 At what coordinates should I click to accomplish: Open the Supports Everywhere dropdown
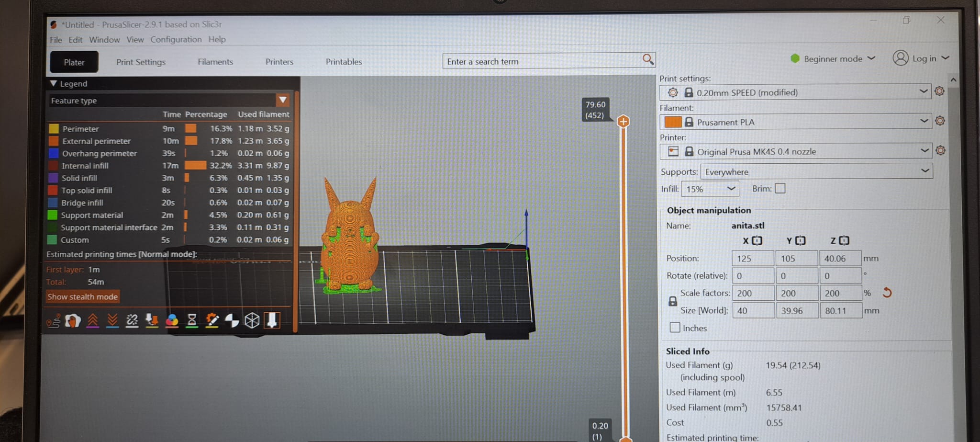(816, 171)
